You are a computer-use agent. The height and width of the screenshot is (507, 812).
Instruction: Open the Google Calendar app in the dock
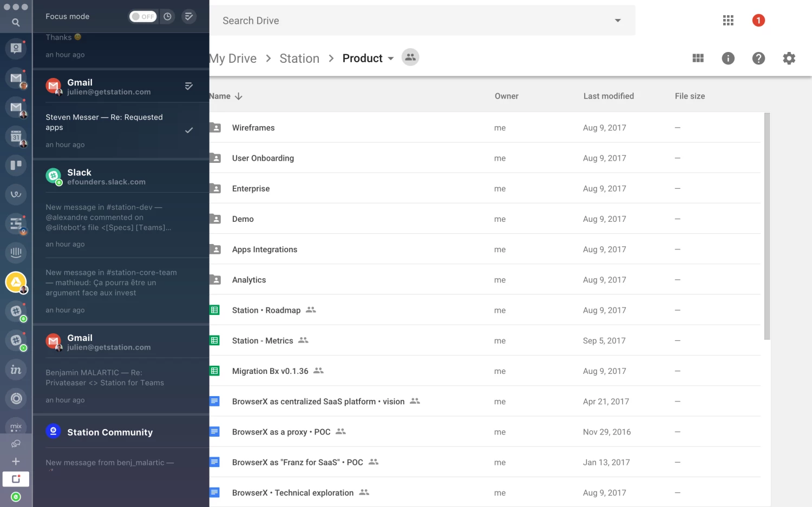[16, 136]
